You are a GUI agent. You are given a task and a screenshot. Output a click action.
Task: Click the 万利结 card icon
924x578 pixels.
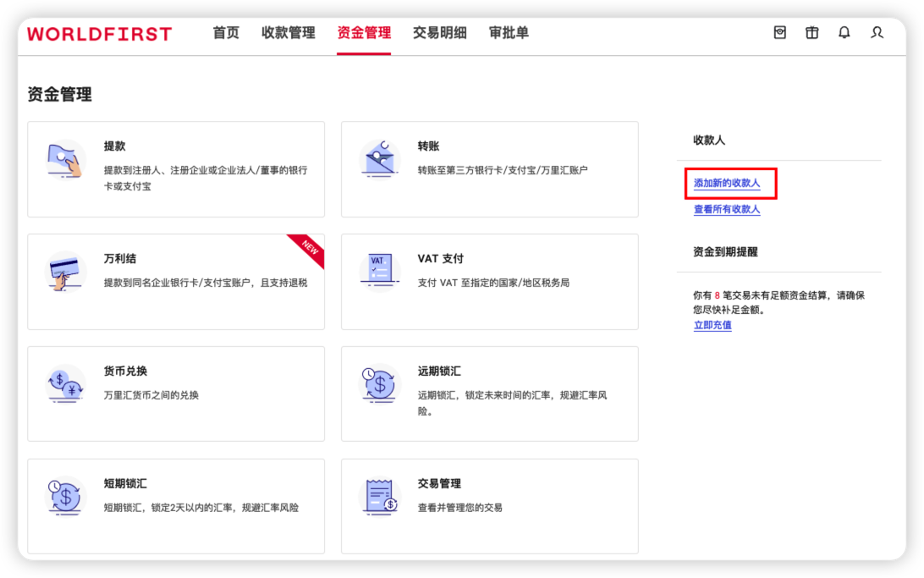coord(65,272)
